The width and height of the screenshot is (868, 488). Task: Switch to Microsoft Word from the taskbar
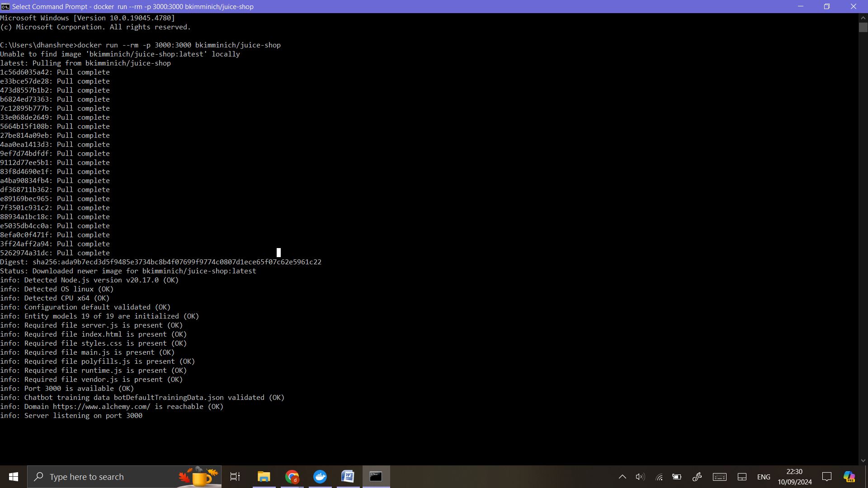[348, 477]
